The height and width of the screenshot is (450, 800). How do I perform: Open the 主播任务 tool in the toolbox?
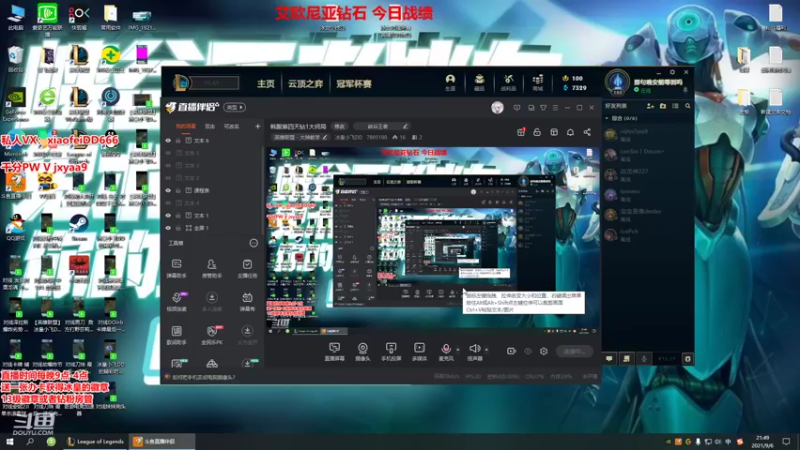pos(247,267)
